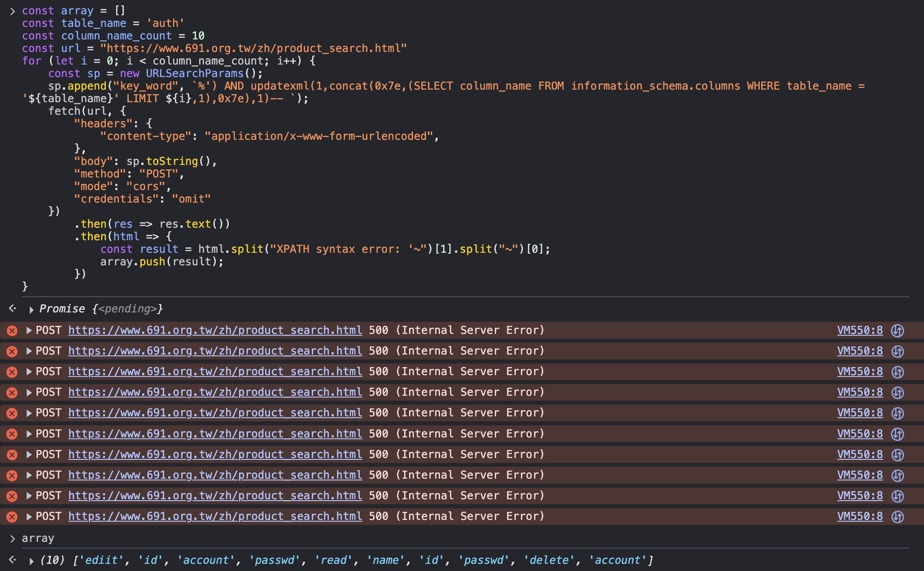Click the 'delete' value in the array output

tap(549, 560)
